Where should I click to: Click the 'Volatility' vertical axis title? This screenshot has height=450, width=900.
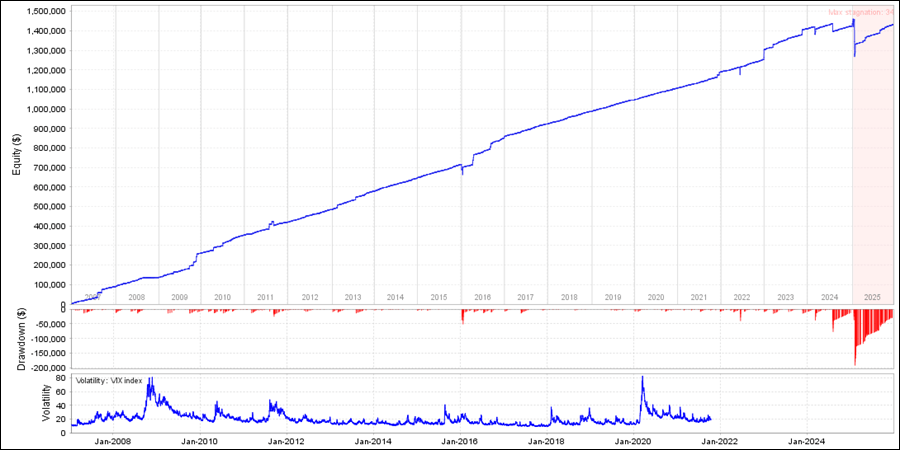46,402
